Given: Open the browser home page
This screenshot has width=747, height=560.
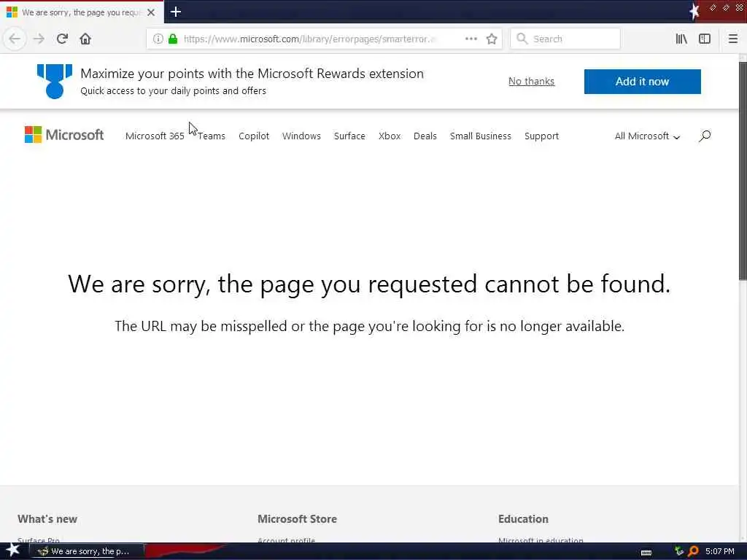Looking at the screenshot, I should click(85, 39).
